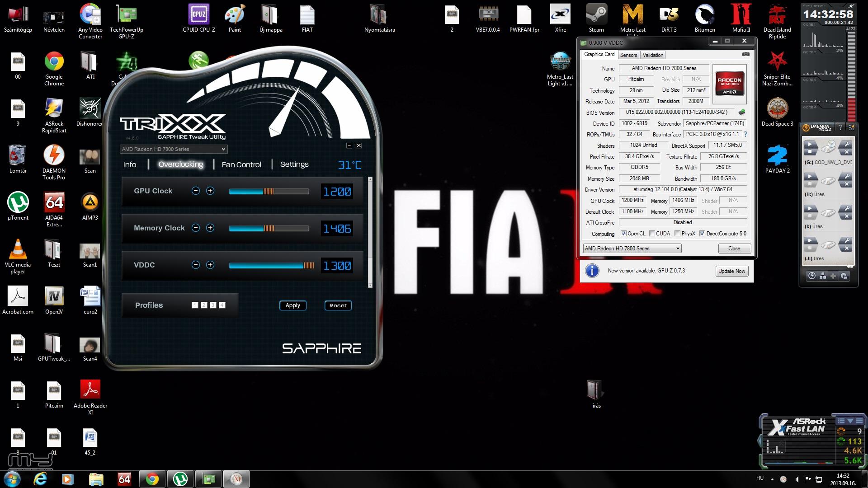The image size is (868, 488).
Task: Click GPU-Z screenshot camera icon
Action: coord(746,54)
